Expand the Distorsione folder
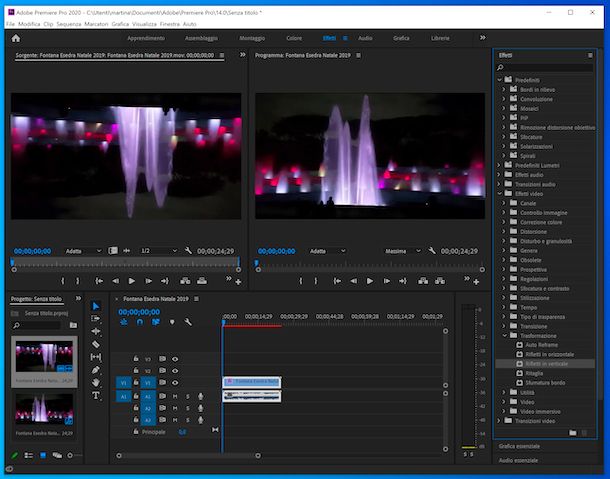This screenshot has height=479, width=610. [x=504, y=232]
